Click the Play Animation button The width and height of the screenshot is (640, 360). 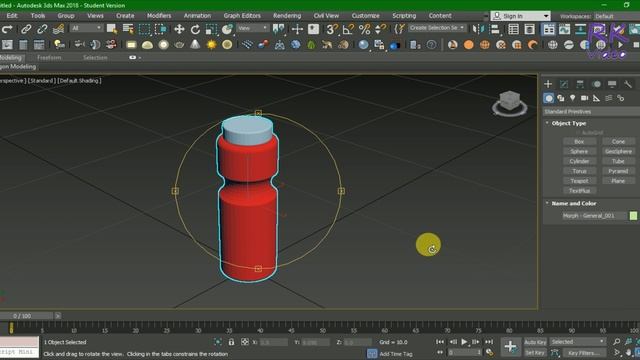pos(464,342)
